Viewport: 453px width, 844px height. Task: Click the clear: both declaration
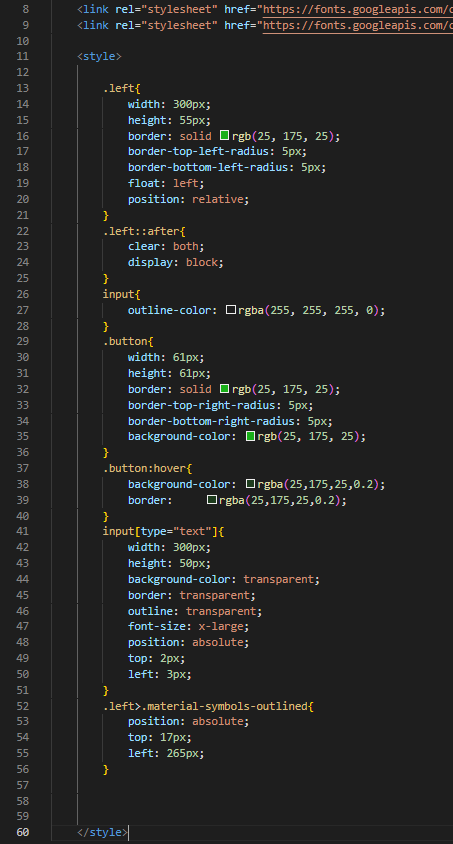point(166,247)
